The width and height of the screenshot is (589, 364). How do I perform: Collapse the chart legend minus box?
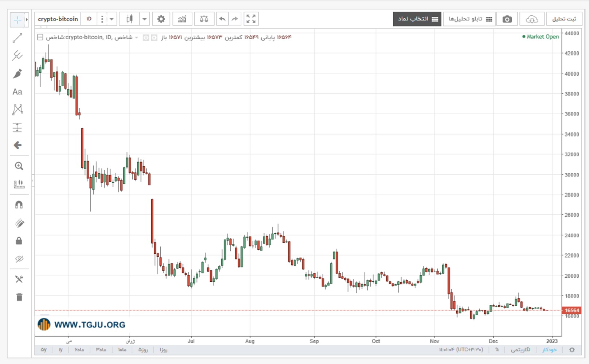[x=40, y=37]
